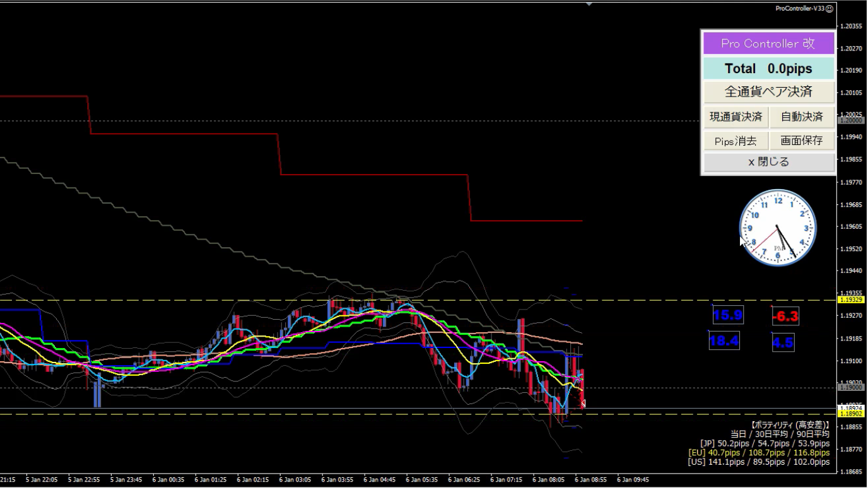Close all currency pairs with 全通貨ペア決済
This screenshot has height=488, width=868.
[x=768, y=92]
